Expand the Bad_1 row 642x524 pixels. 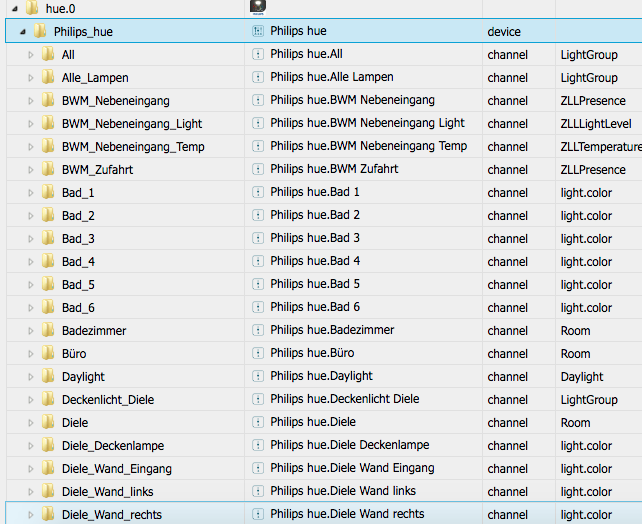tap(31, 192)
